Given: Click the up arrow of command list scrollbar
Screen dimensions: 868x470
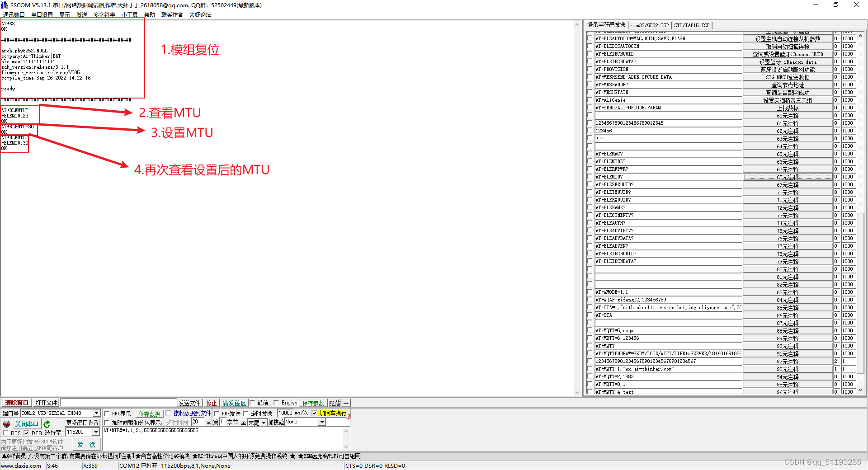Looking at the screenshot, I should click(860, 36).
